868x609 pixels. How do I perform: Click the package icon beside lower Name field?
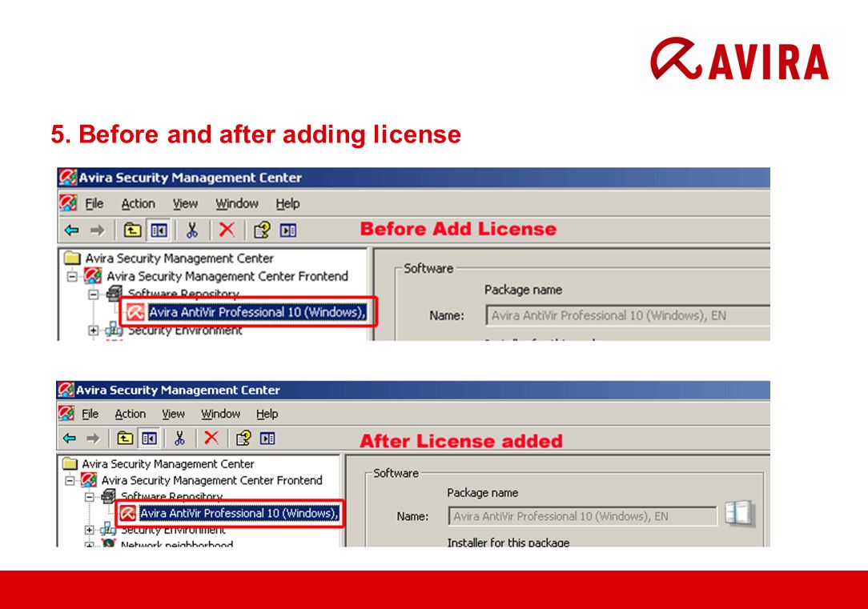[739, 513]
